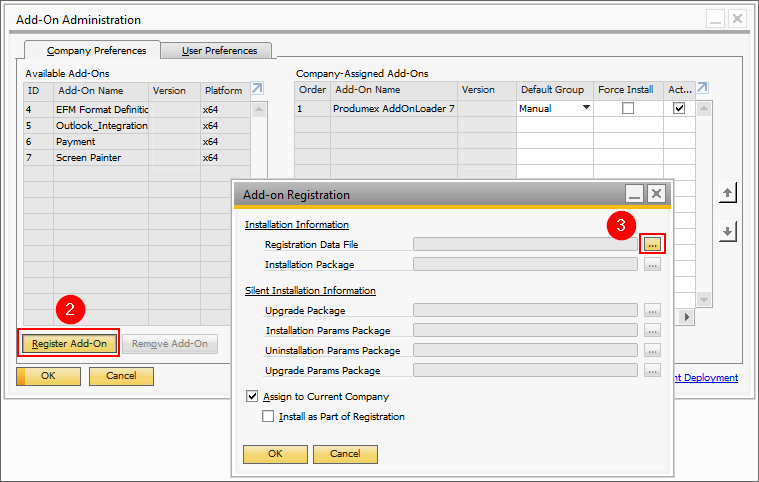The image size is (759, 482).
Task: Move selected add-on down in order
Action: pos(728,231)
